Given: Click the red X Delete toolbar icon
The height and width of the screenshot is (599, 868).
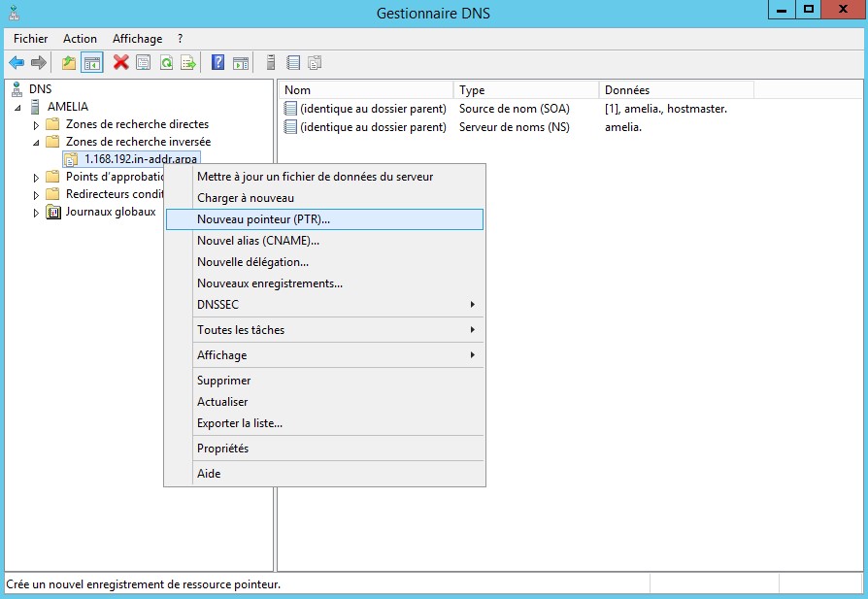Looking at the screenshot, I should (120, 63).
